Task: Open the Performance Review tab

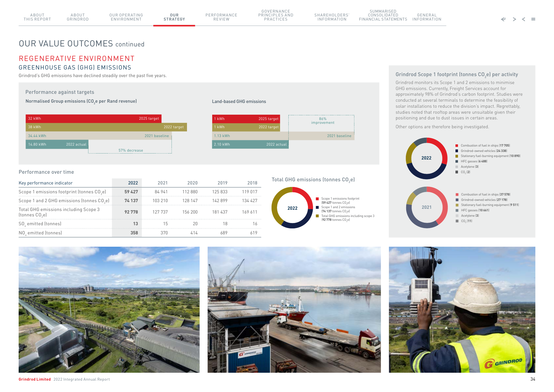Action: tap(221, 17)
